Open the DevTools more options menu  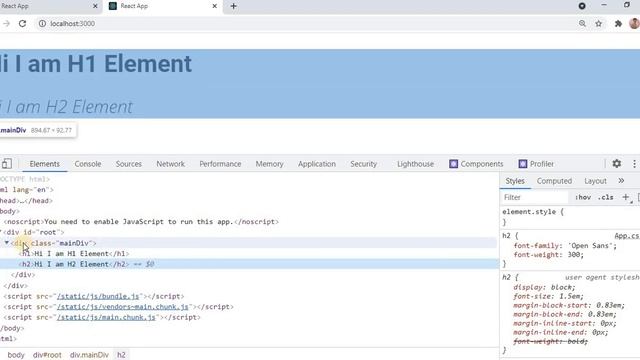pyautogui.click(x=634, y=164)
